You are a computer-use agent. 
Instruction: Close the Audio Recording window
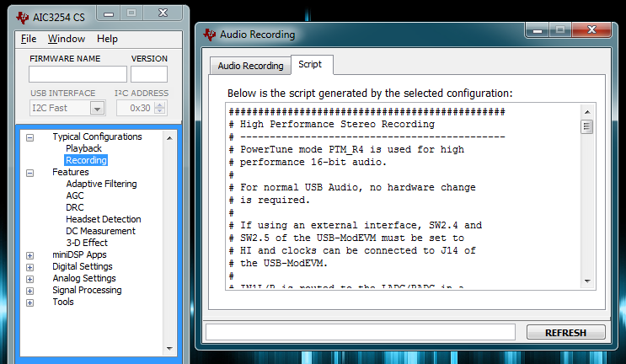point(591,29)
